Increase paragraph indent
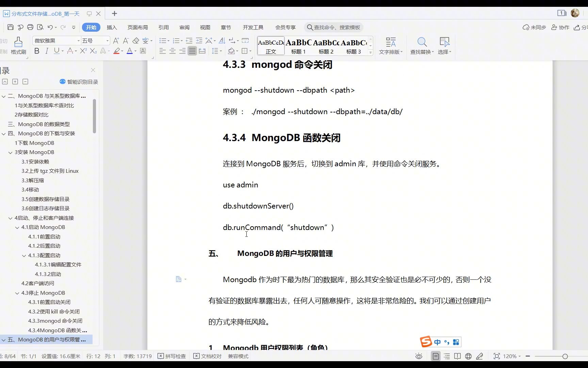Screen dimensions: 588x368 (199, 41)
